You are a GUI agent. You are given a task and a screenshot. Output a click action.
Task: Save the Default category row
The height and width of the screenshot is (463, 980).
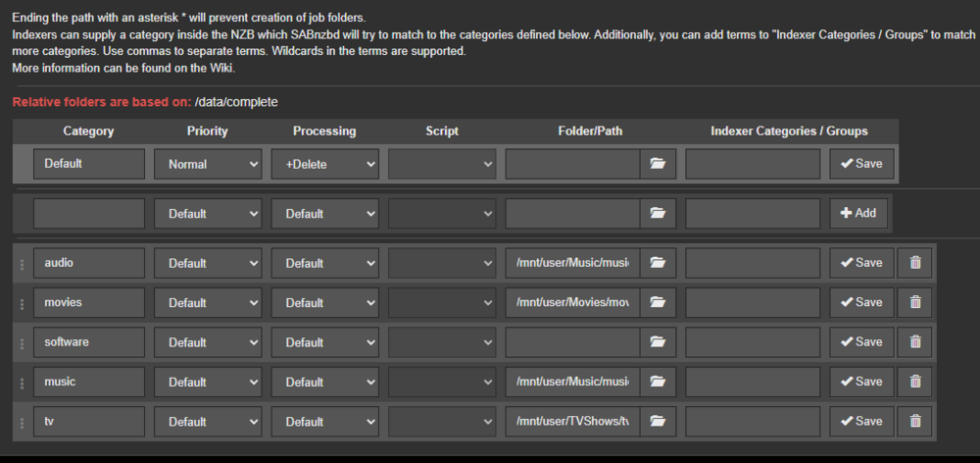click(861, 164)
